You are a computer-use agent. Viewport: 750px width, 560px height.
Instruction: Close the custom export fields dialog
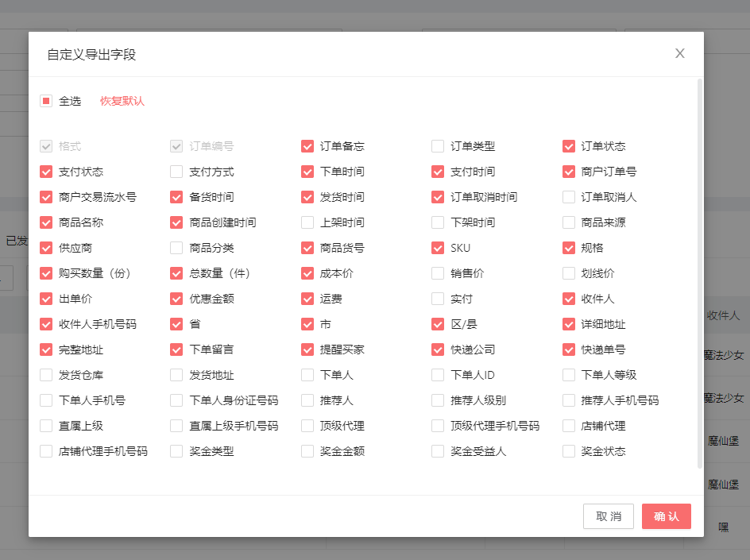coord(679,53)
